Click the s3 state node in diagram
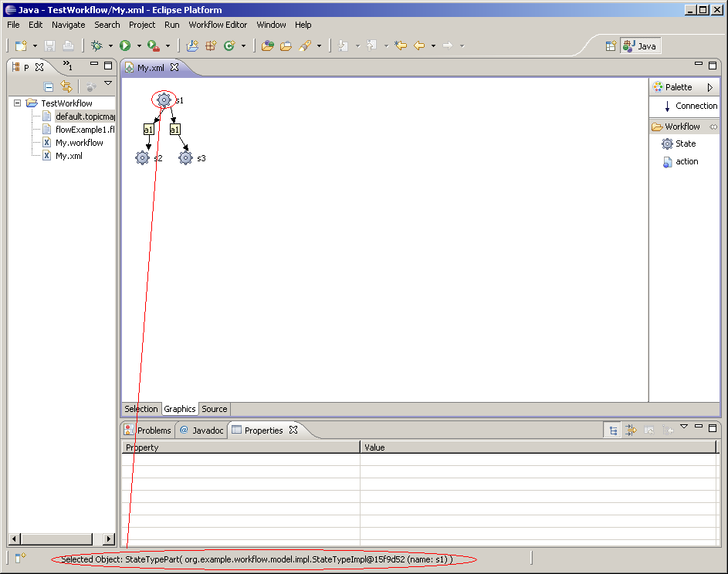728x574 pixels. click(x=185, y=158)
